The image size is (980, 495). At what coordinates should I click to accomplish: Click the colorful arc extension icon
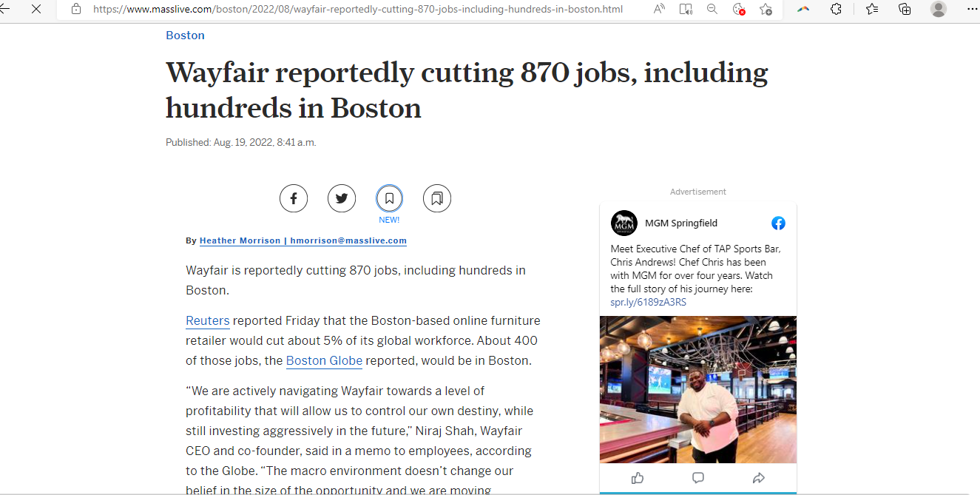coord(803,9)
